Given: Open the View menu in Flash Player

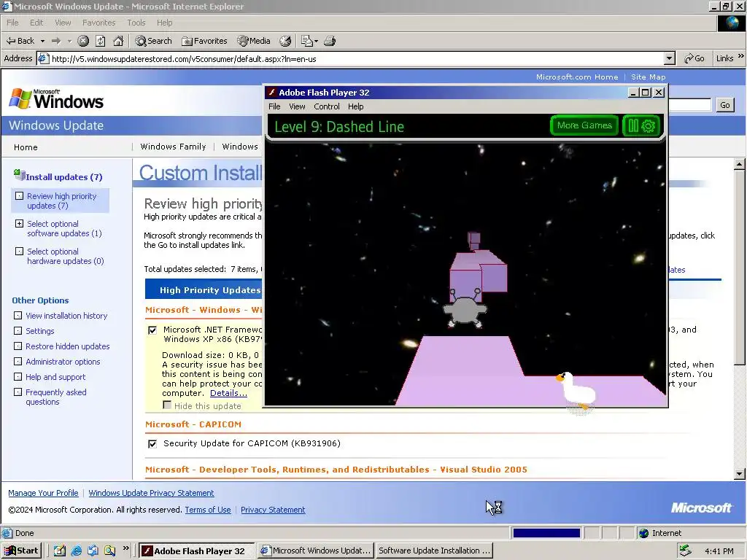Looking at the screenshot, I should [297, 106].
